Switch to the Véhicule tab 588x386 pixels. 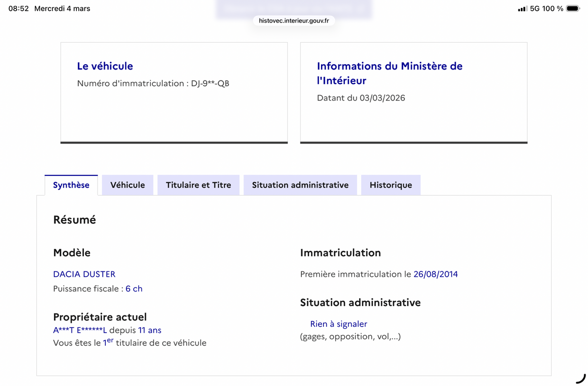coord(127,185)
